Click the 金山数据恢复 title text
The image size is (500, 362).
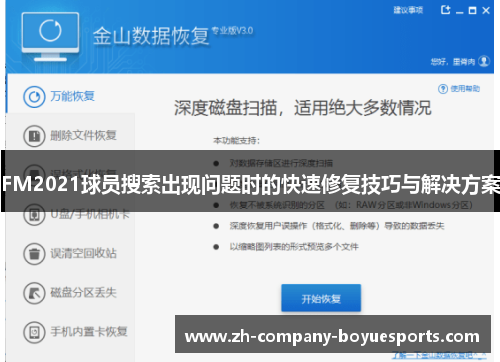coord(151,36)
